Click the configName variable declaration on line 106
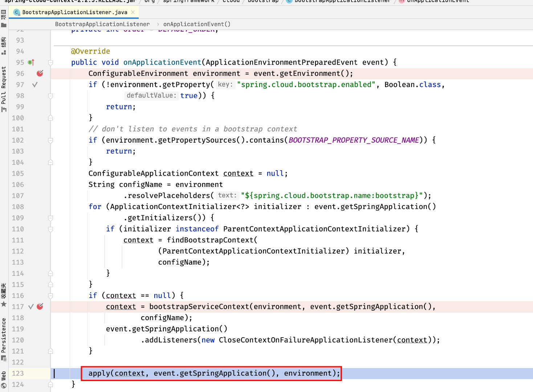This screenshot has width=533, height=392. (x=141, y=184)
